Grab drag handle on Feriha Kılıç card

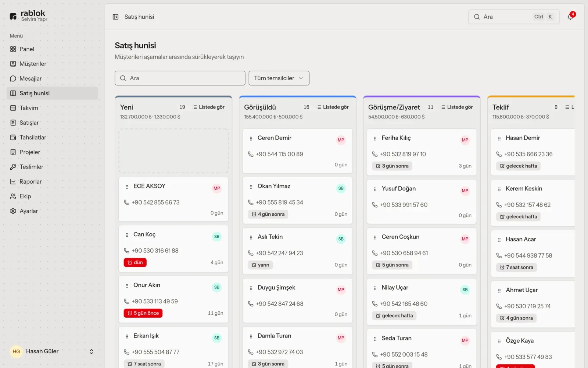coord(375,139)
